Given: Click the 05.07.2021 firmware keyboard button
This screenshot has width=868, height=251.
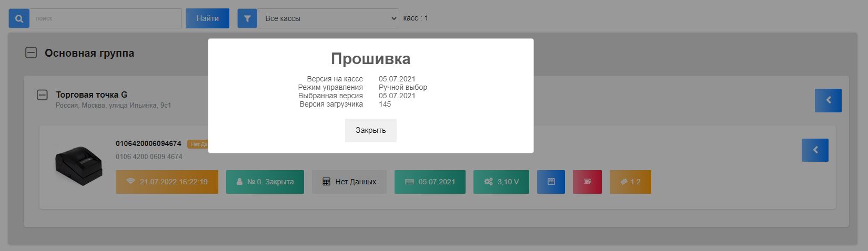Looking at the screenshot, I should tap(430, 182).
